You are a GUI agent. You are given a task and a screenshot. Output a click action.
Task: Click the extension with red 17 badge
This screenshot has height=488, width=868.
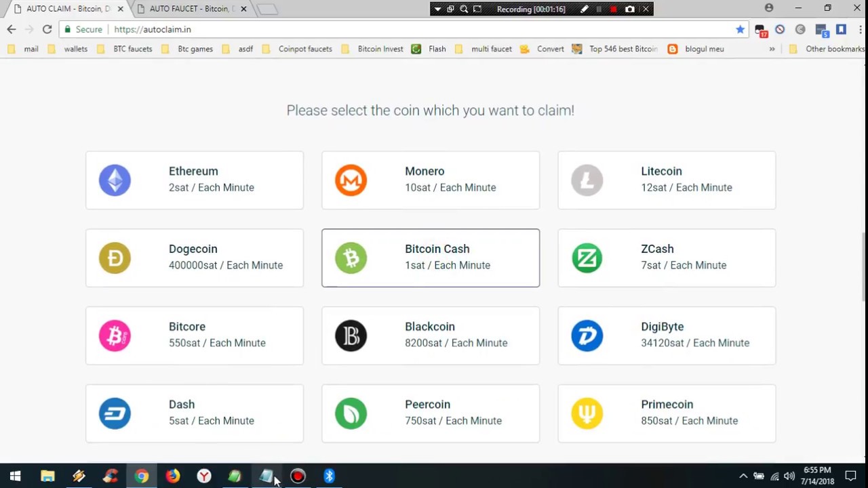coord(761,30)
